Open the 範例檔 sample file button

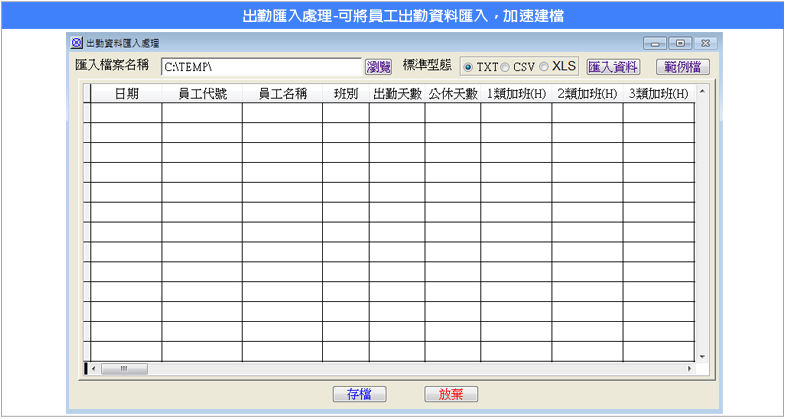click(683, 67)
